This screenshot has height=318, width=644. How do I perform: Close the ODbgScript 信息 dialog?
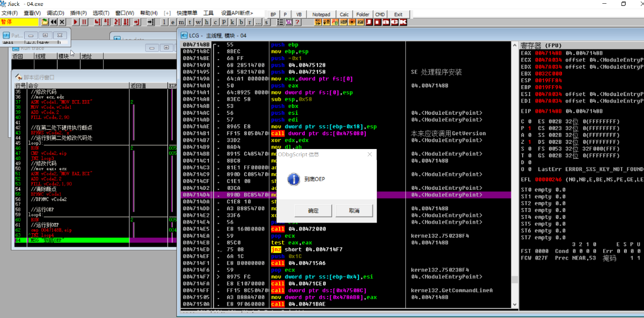click(x=370, y=154)
